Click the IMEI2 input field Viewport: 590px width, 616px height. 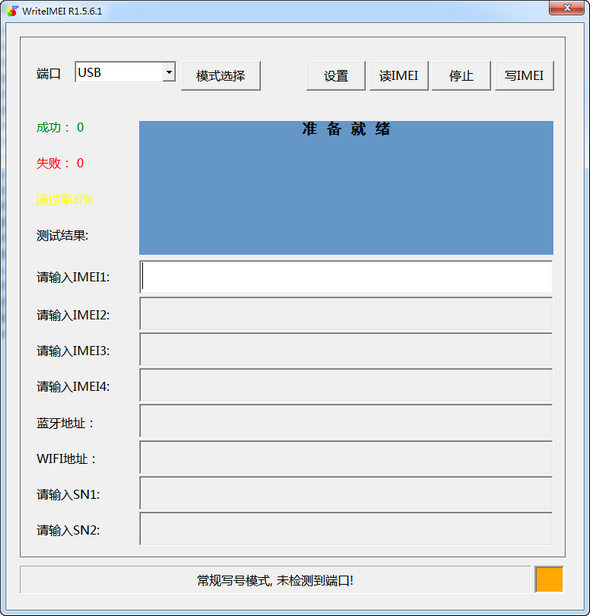pos(346,314)
